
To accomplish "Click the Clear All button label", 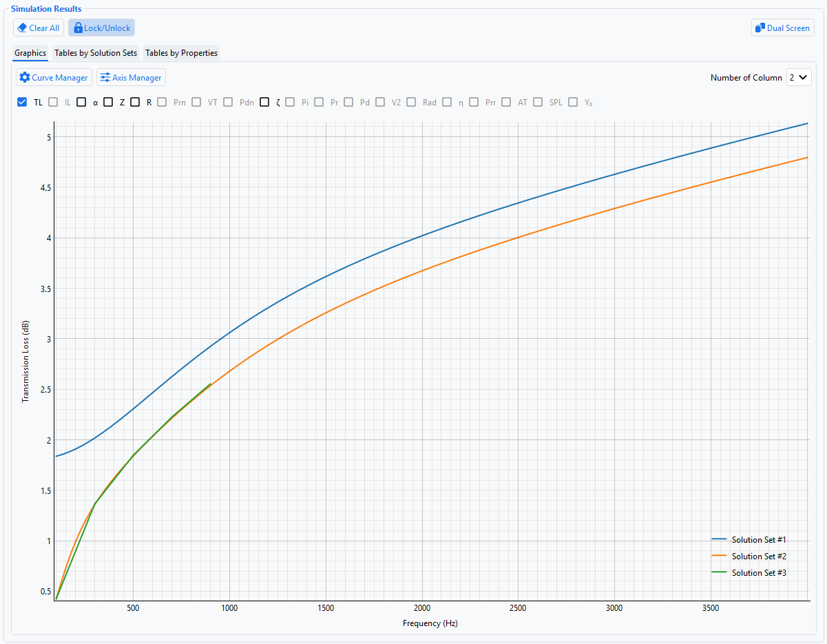I will (x=44, y=28).
